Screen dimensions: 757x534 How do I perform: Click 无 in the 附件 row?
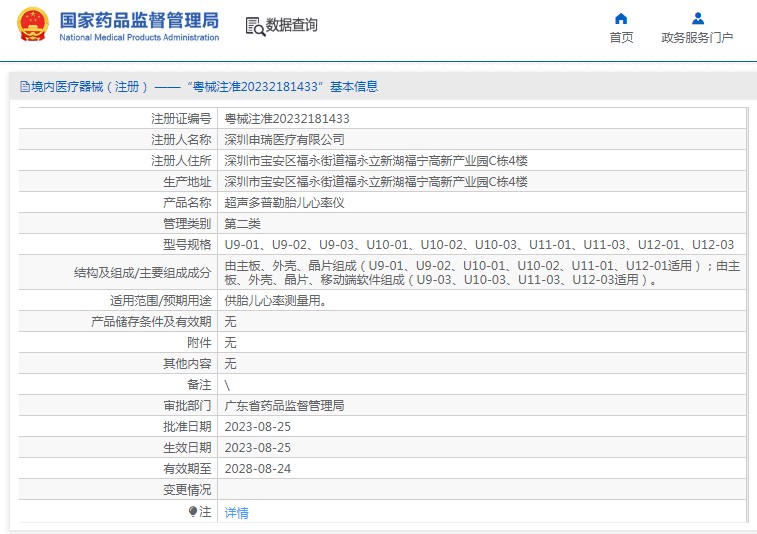click(x=230, y=343)
